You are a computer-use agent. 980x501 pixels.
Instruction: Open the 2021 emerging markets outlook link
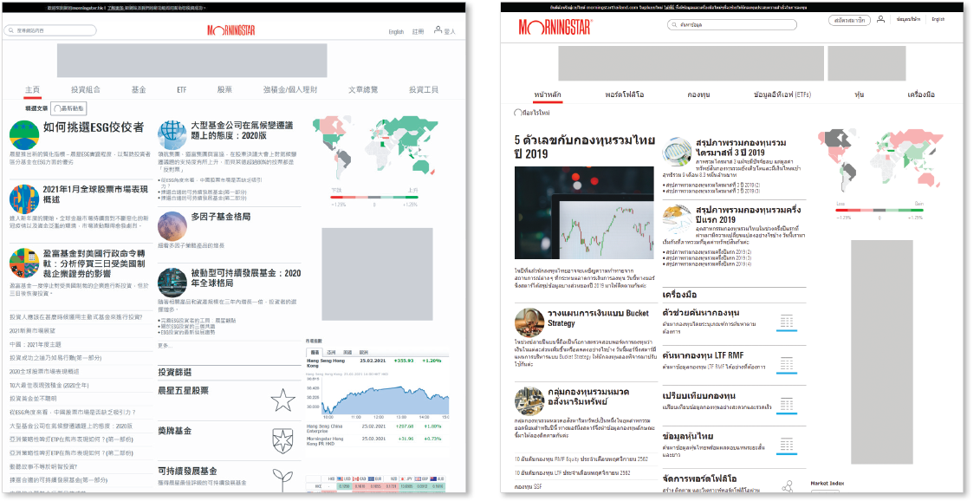click(x=32, y=331)
